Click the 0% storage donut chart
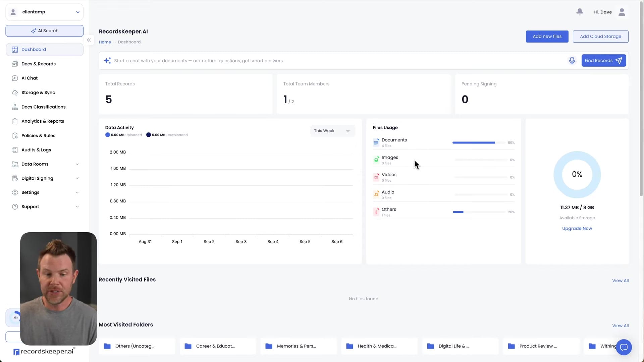This screenshot has height=362, width=644. (577, 174)
